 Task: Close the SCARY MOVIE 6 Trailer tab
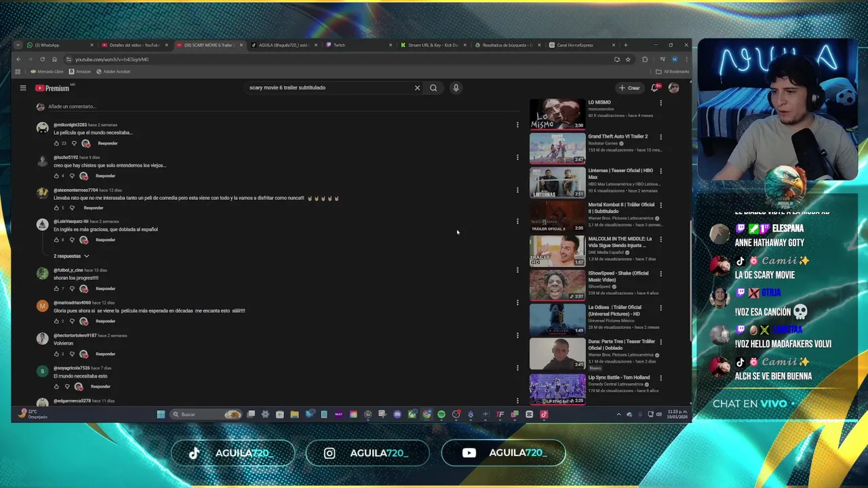(x=241, y=45)
